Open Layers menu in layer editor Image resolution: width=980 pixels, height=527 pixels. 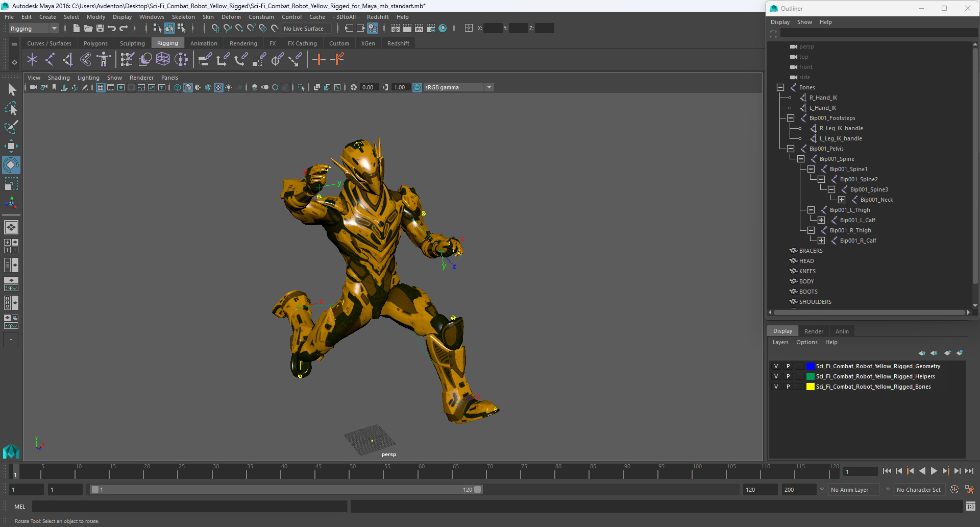780,342
